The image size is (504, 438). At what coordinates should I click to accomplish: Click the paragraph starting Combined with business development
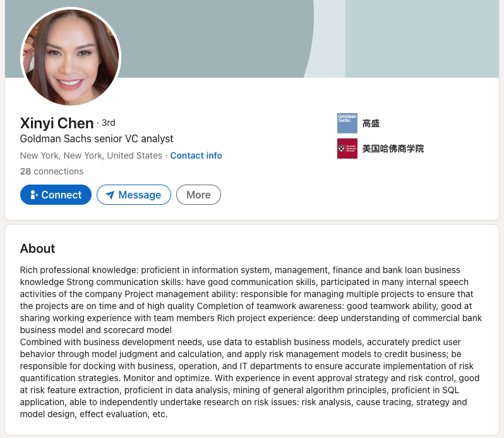point(249,378)
